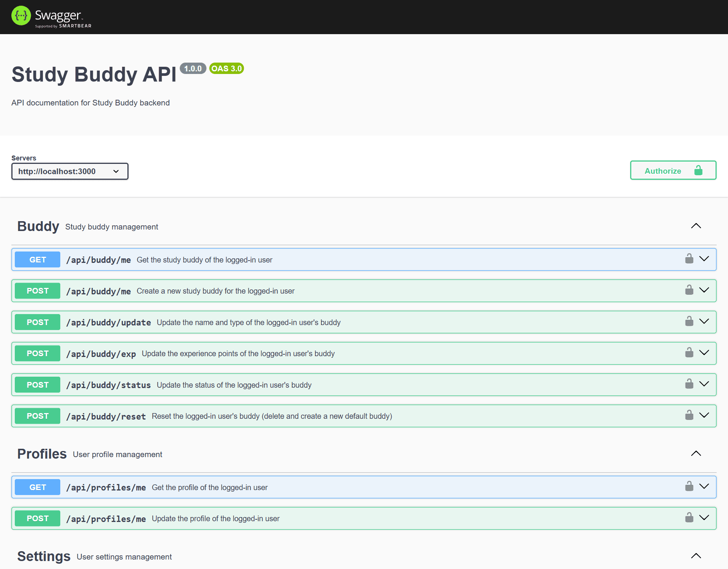The width and height of the screenshot is (728, 569).
Task: Click the lock icon on /api/buddy/status
Action: click(689, 384)
